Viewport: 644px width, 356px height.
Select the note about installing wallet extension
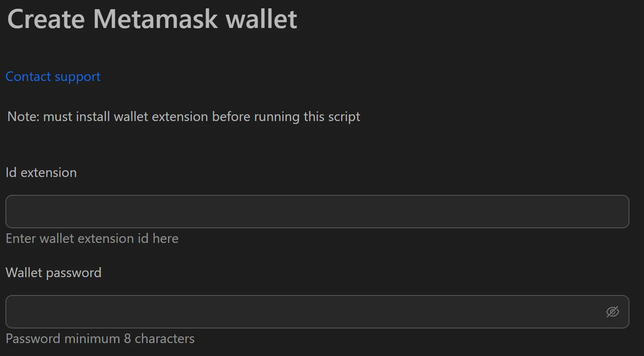[x=183, y=116]
